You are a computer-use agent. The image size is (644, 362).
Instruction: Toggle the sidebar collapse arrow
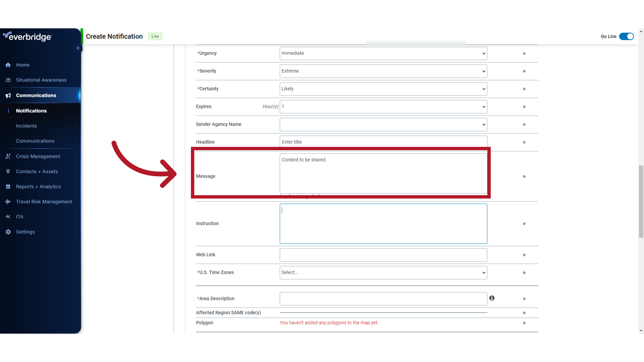click(78, 48)
